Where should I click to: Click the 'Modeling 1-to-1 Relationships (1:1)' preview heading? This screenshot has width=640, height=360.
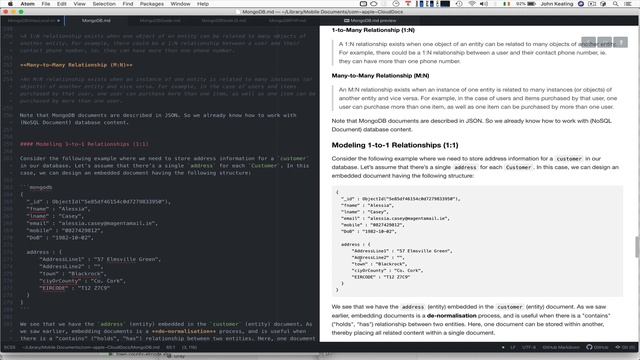click(395, 145)
